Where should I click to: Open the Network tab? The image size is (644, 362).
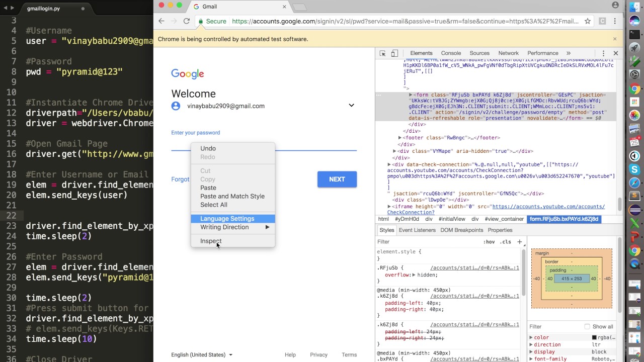[x=508, y=53]
